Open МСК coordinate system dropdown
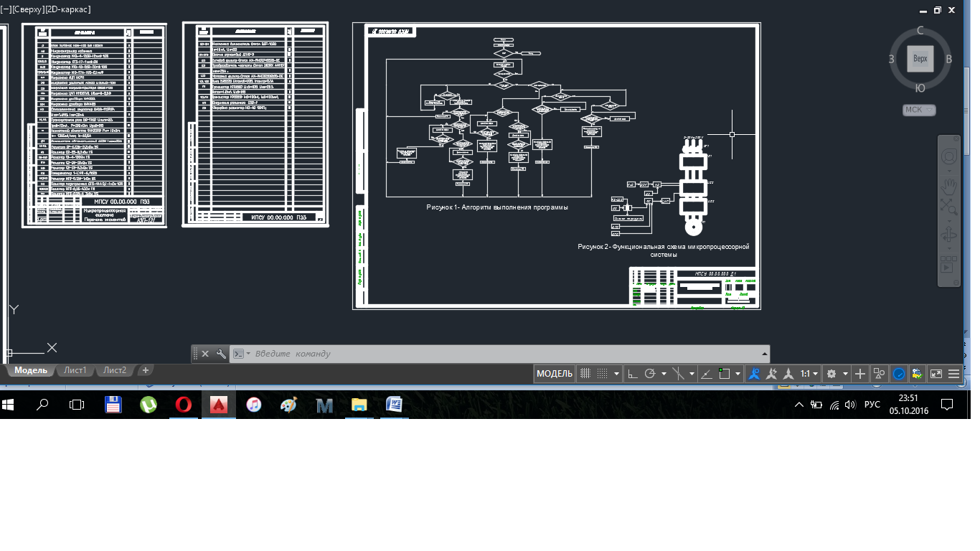980x551 pixels. (920, 110)
